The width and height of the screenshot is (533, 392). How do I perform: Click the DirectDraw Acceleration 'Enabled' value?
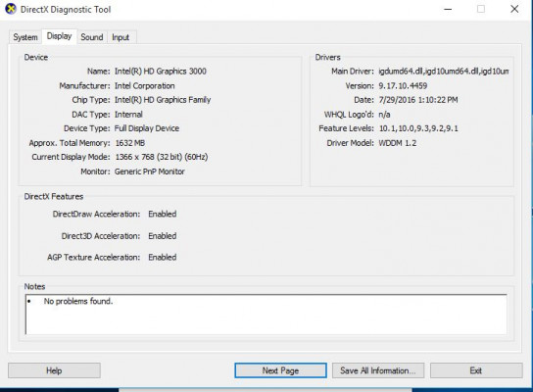162,214
